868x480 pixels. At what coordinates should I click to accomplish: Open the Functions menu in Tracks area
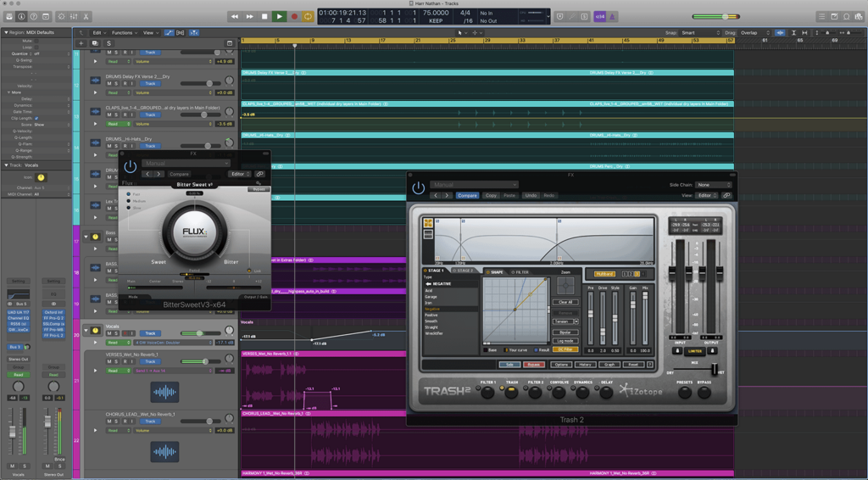pyautogui.click(x=124, y=33)
